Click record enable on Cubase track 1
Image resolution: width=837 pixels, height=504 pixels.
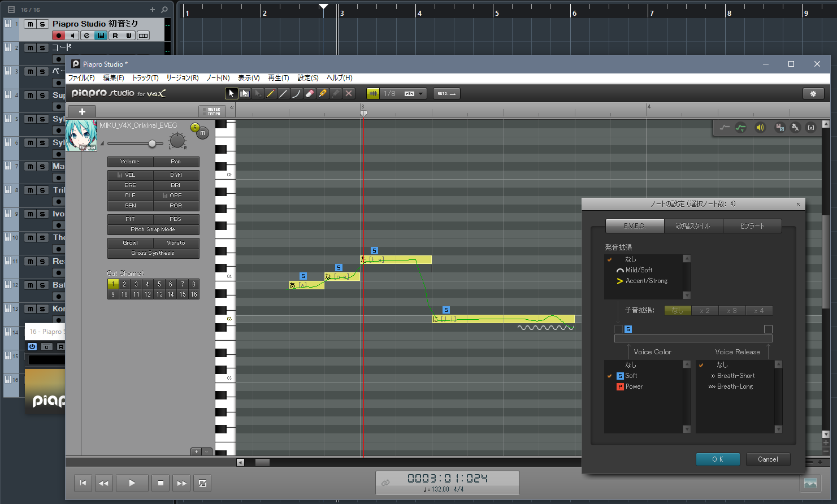pos(59,36)
